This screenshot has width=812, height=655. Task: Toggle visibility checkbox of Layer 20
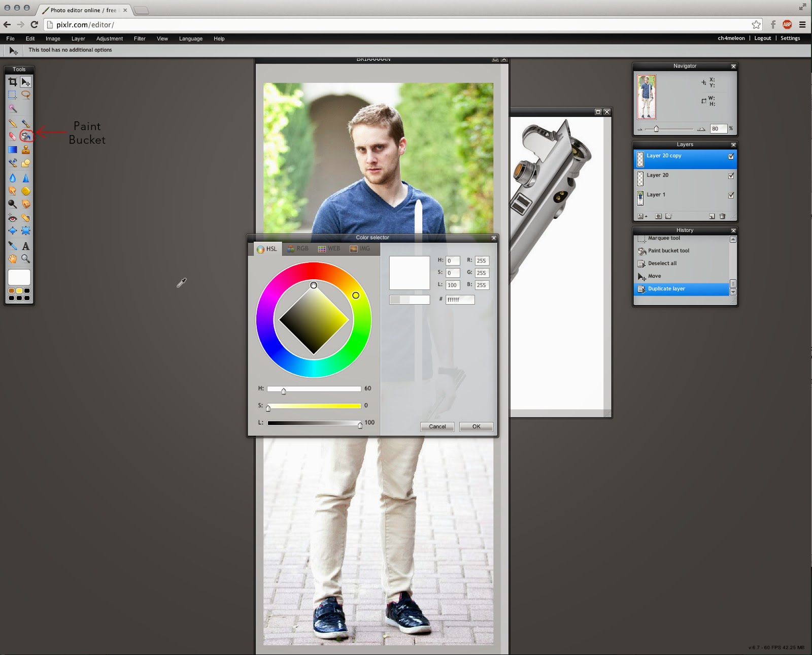tap(731, 176)
